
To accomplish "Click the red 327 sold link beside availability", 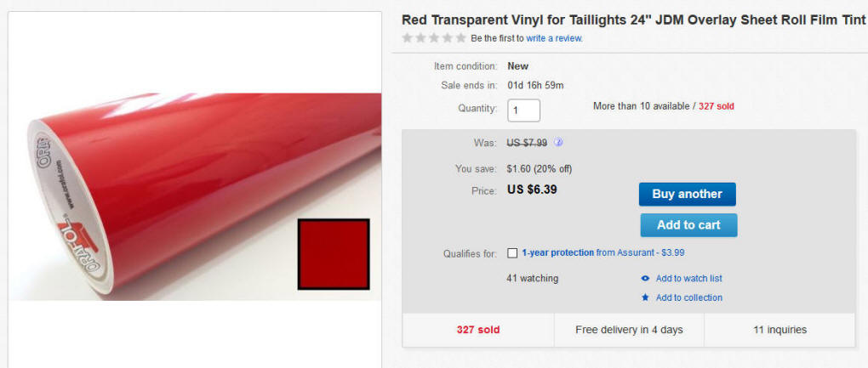I will pyautogui.click(x=716, y=106).
